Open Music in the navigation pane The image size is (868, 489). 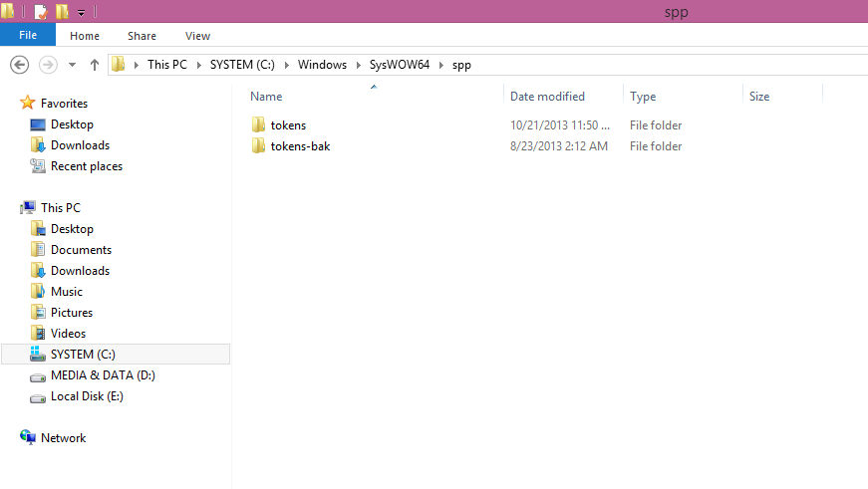67,292
